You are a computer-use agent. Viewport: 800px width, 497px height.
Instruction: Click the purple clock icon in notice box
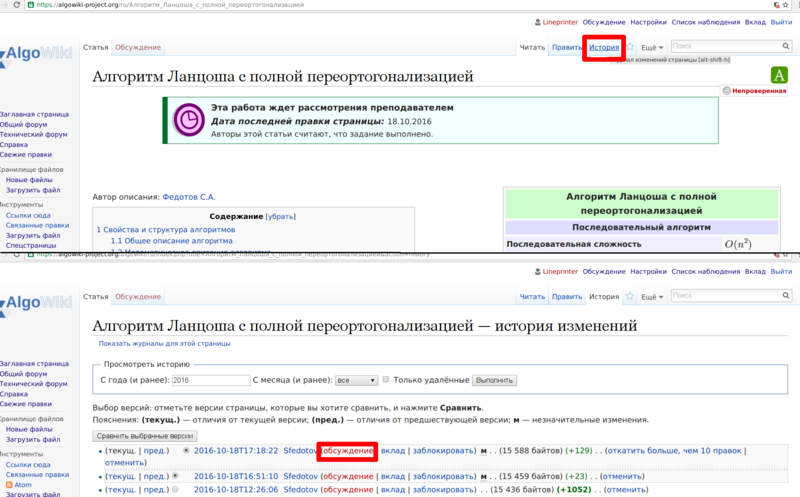(x=189, y=120)
